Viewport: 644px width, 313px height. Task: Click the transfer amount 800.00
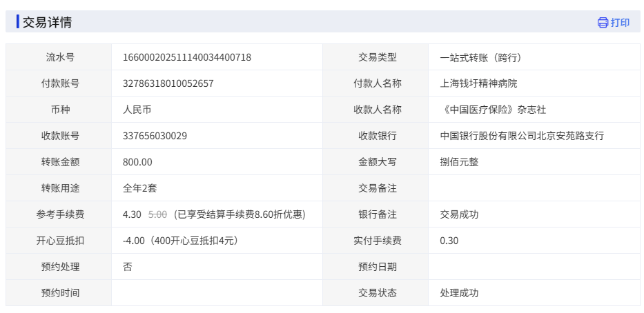click(137, 162)
